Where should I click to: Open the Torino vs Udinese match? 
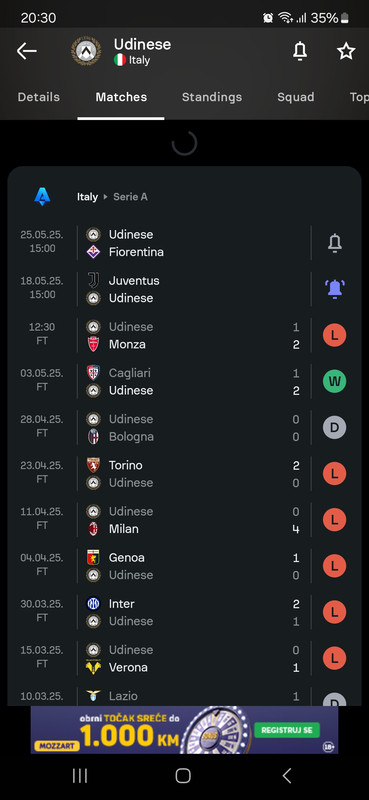184,473
